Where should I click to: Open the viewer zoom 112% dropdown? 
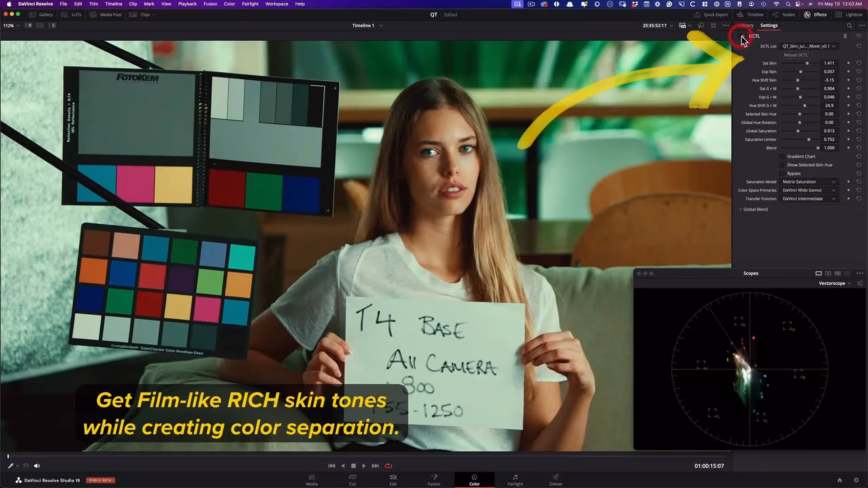(11, 25)
